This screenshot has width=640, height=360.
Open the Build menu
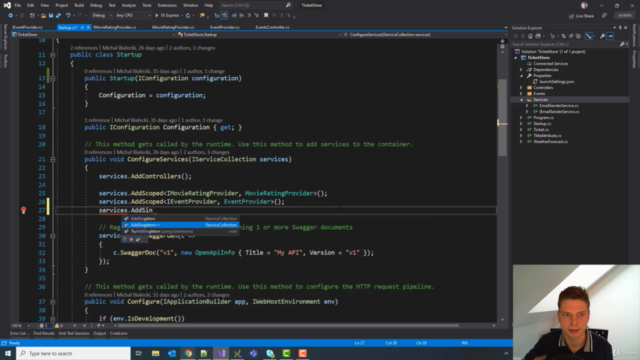(x=79, y=5)
